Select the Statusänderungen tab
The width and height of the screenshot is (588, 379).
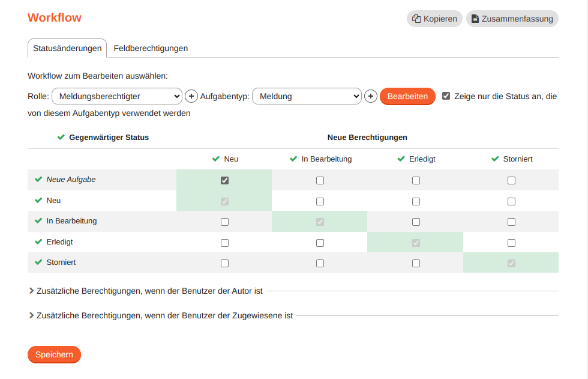tap(67, 48)
